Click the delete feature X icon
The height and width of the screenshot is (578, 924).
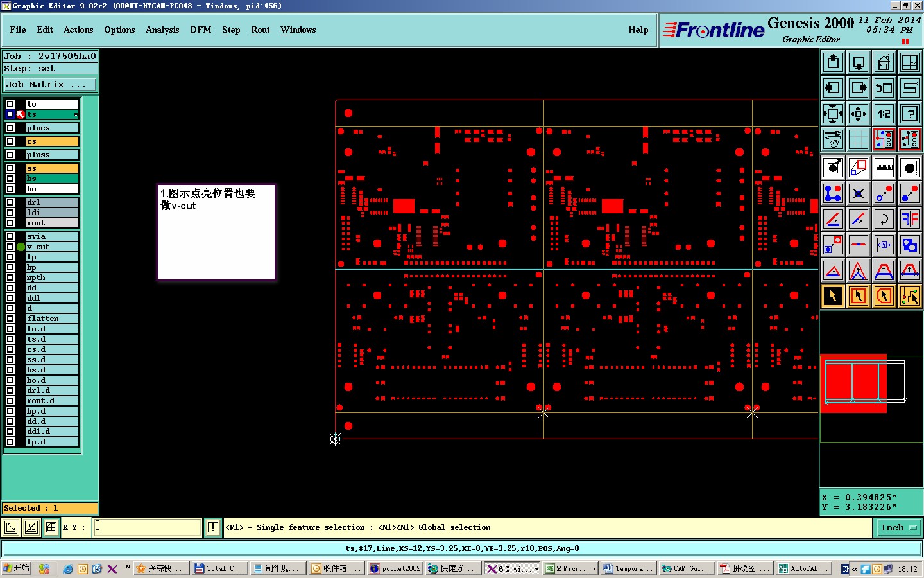point(859,193)
